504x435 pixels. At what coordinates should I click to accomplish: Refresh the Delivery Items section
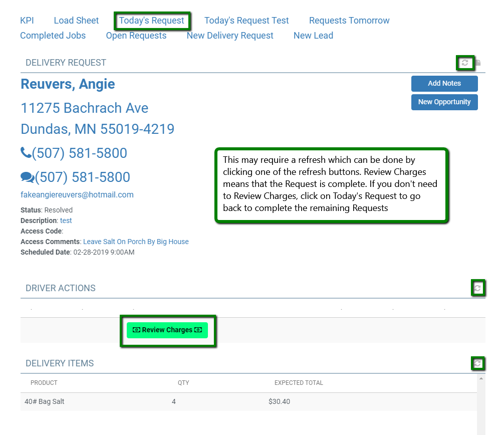pyautogui.click(x=477, y=363)
